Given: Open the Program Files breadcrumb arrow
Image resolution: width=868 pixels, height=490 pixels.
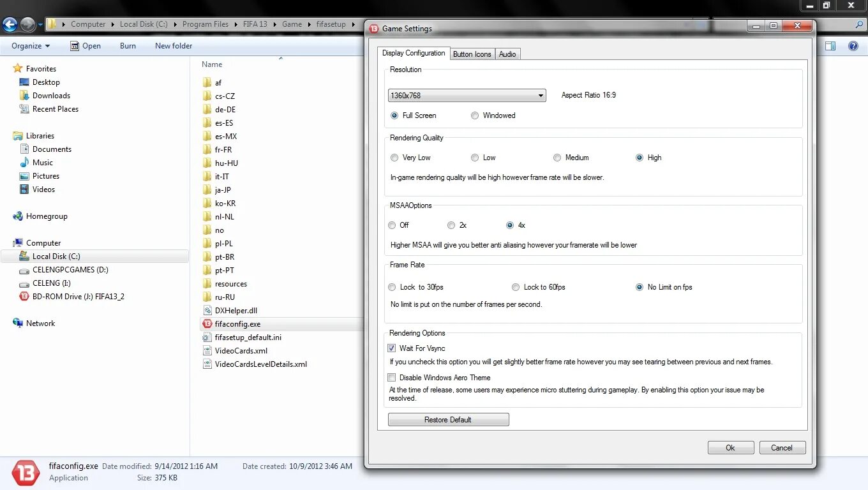Looking at the screenshot, I should click(x=236, y=24).
